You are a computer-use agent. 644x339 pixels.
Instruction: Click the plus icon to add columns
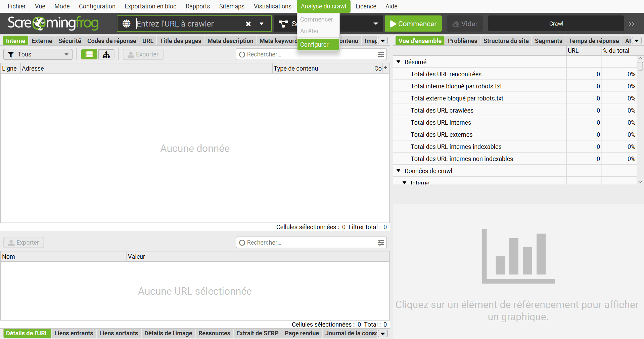tap(386, 68)
